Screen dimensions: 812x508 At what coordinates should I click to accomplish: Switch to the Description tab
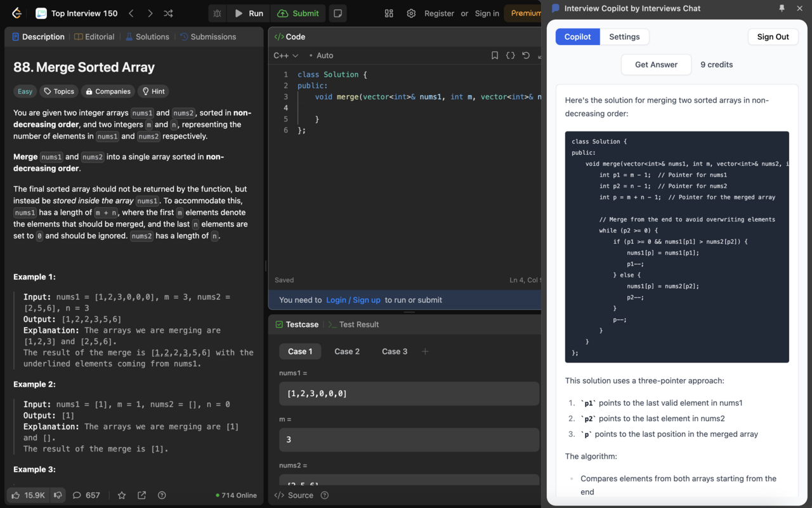(x=38, y=37)
